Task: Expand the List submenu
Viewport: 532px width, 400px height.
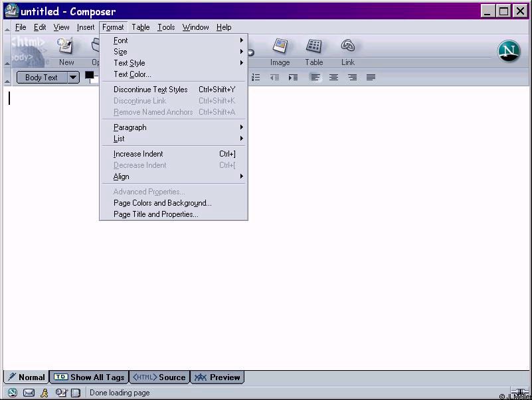Action: [174, 138]
